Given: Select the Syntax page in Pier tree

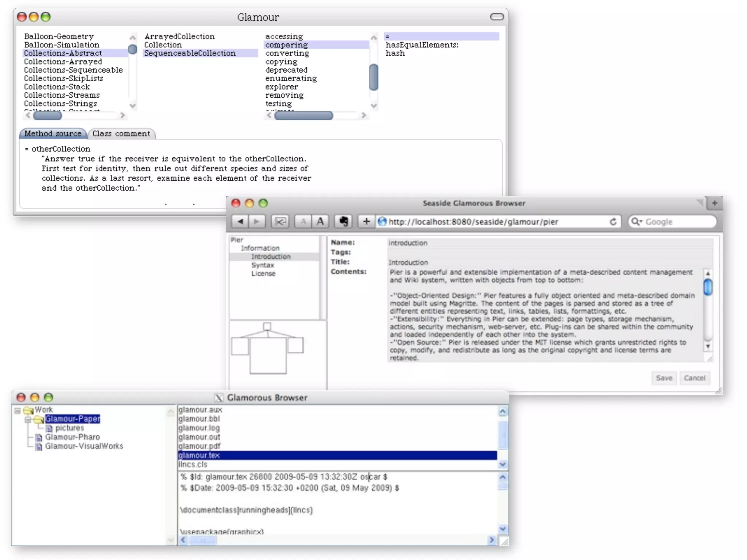Looking at the screenshot, I should tap(262, 265).
